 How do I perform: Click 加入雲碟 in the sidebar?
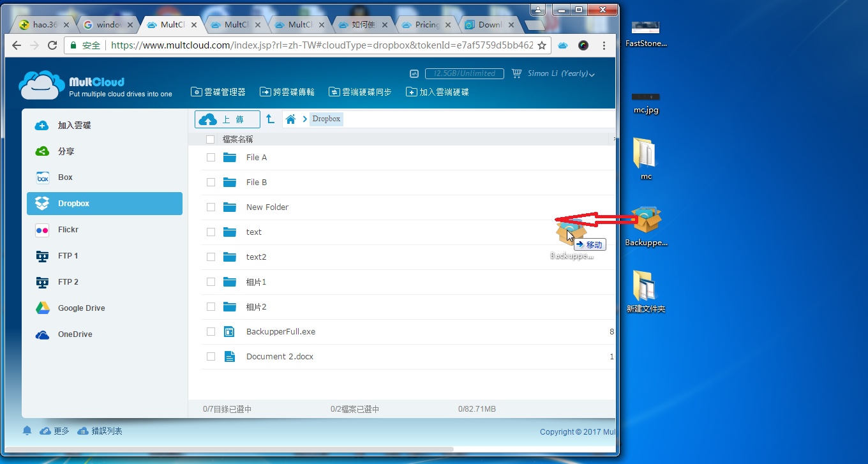105,126
